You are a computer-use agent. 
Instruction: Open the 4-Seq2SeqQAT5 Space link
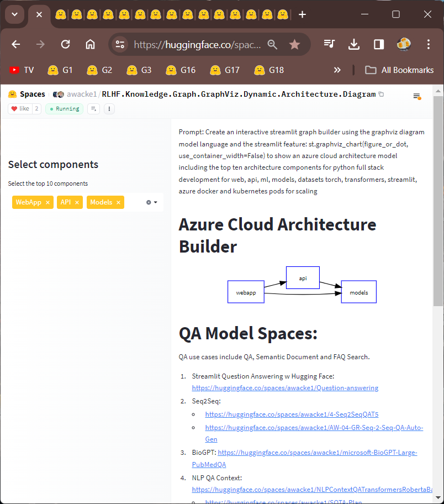coord(292,414)
